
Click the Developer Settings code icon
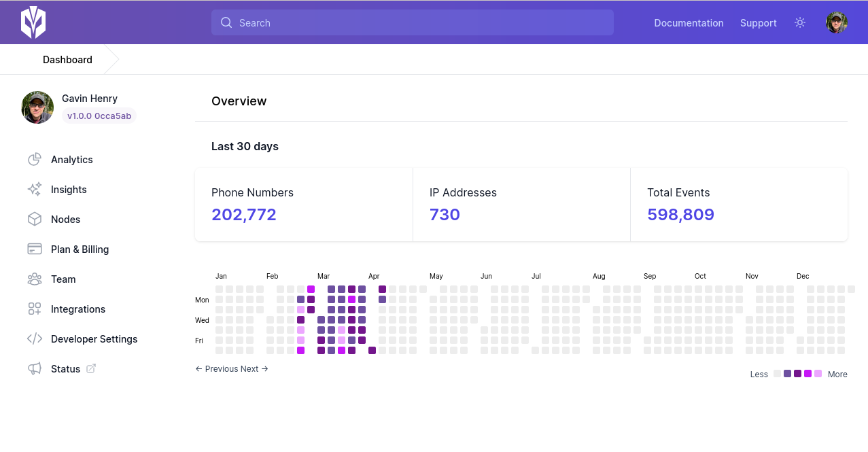pyautogui.click(x=34, y=338)
